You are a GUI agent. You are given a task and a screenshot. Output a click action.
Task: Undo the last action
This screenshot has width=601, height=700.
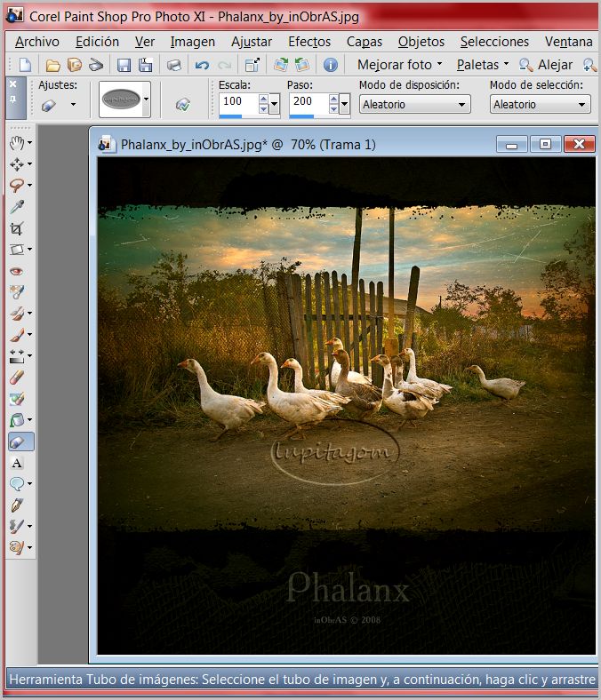202,65
